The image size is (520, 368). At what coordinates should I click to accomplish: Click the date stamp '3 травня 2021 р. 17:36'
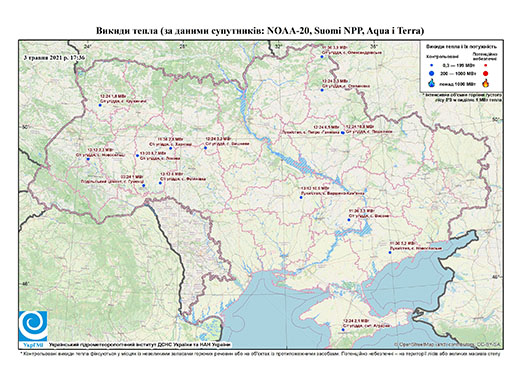pos(54,57)
